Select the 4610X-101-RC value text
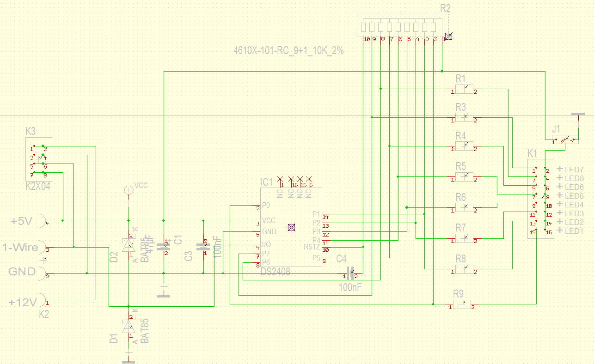The height and width of the screenshot is (364, 594). 288,51
